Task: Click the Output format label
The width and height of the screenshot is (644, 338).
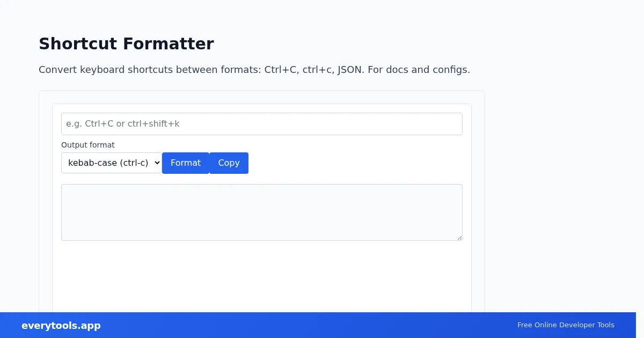Action: [x=88, y=145]
